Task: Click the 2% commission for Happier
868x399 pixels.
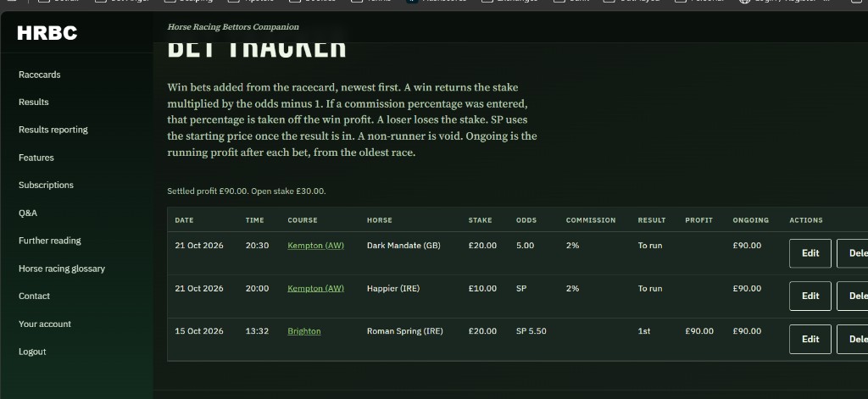Action: pyautogui.click(x=572, y=288)
